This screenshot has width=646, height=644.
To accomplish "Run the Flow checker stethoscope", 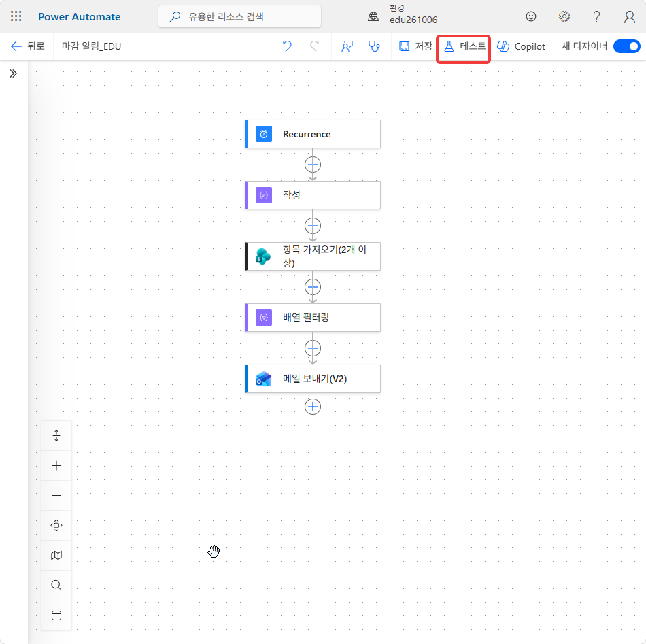I will pos(374,46).
